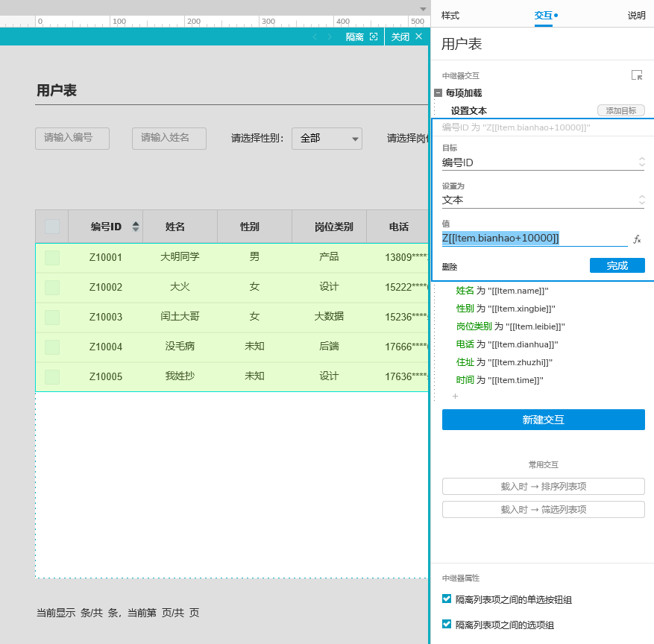This screenshot has width=654, height=644.
Task: Click the cell 后端
Action: pyautogui.click(x=329, y=346)
